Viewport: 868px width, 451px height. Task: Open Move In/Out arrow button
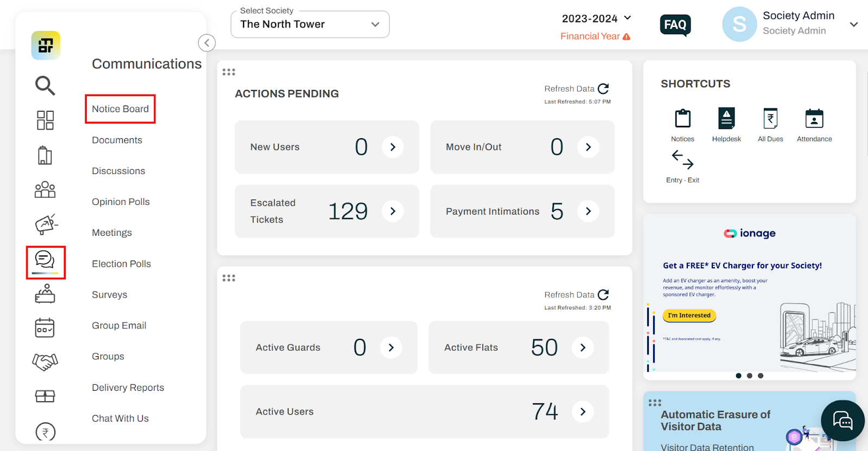coord(588,147)
